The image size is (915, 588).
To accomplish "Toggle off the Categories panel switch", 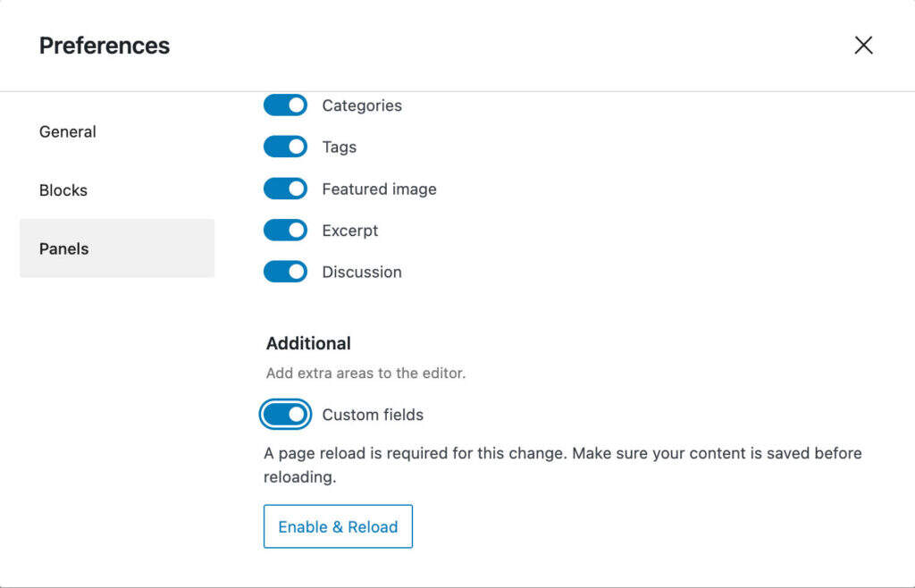I will pyautogui.click(x=285, y=105).
